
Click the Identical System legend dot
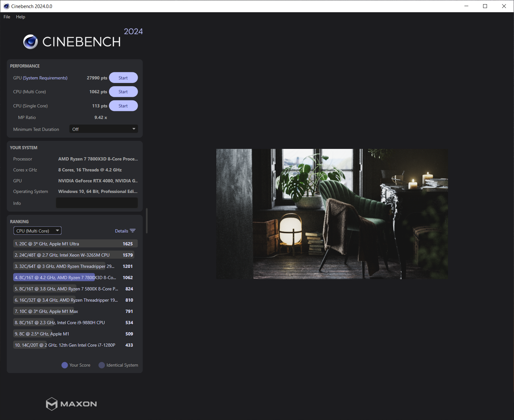[102, 365]
